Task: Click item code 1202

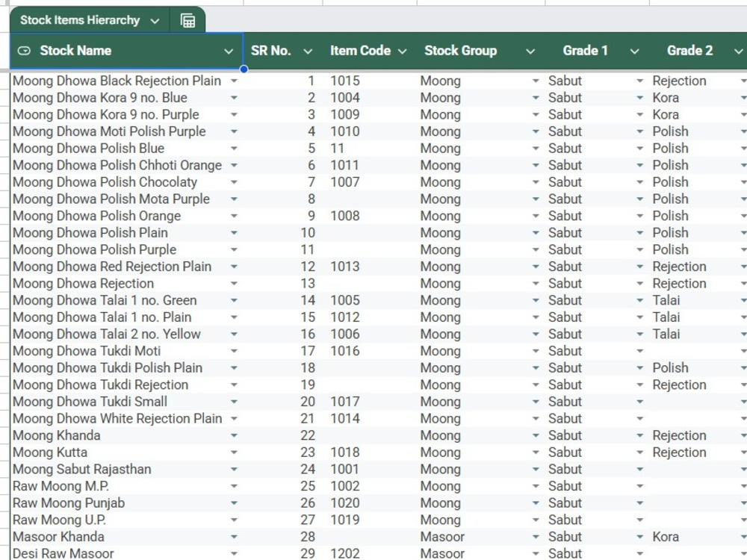Action: 345,553
